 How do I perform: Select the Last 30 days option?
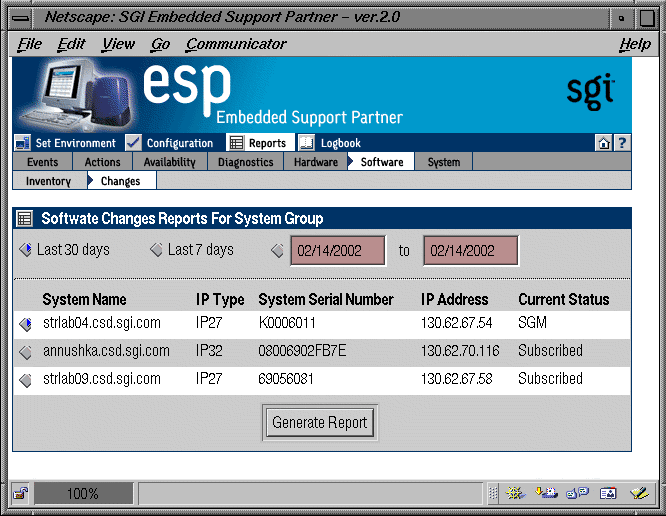pos(26,249)
